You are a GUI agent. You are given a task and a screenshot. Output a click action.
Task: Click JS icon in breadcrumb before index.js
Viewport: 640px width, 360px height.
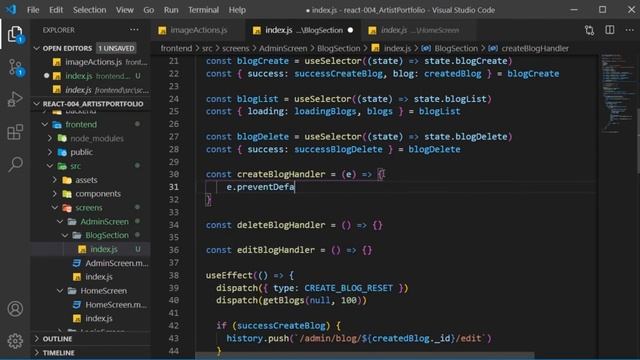click(376, 48)
